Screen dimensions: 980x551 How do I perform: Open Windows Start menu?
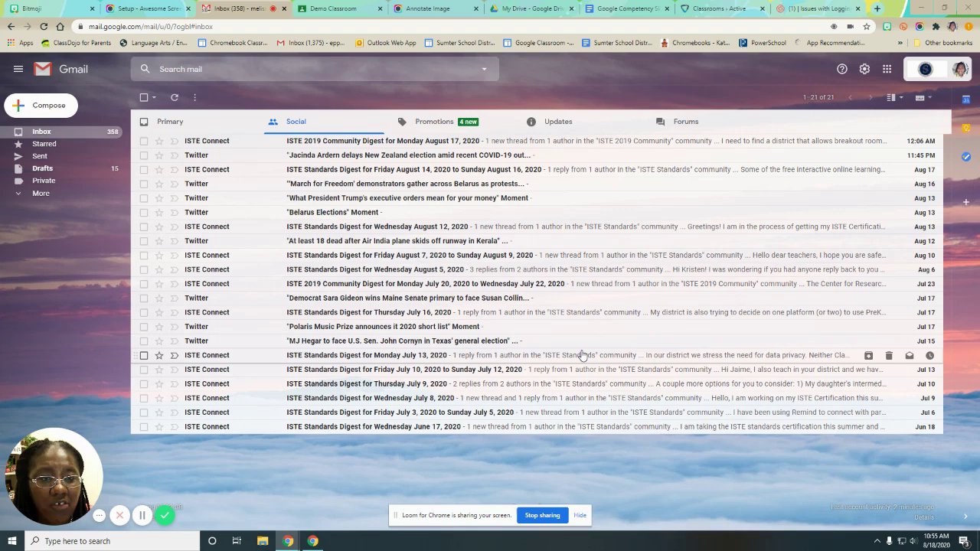[x=11, y=541]
